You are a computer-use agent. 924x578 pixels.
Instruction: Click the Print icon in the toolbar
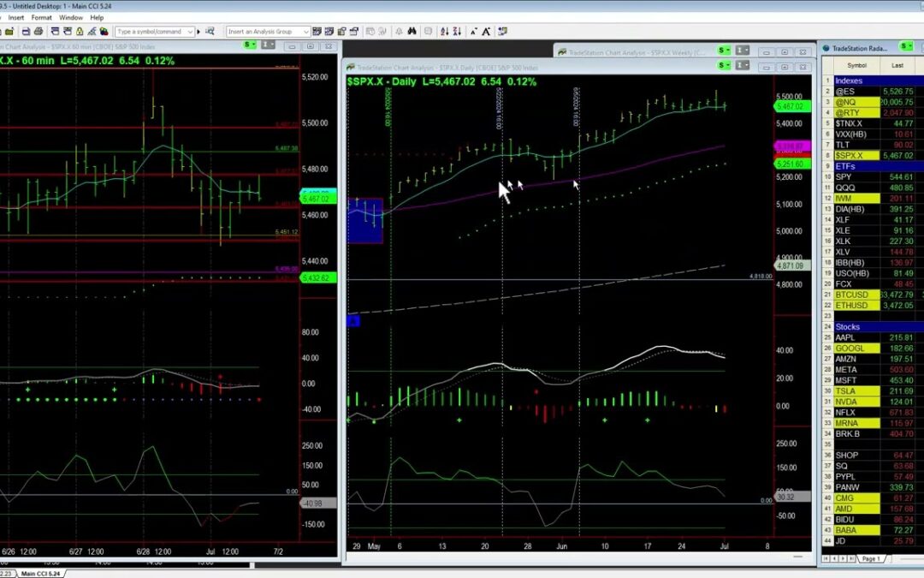[x=38, y=32]
